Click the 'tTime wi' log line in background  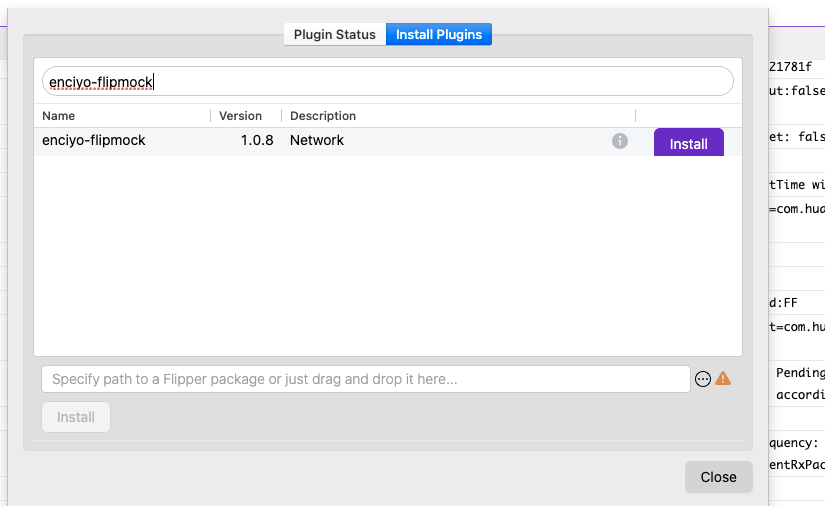[x=797, y=185]
